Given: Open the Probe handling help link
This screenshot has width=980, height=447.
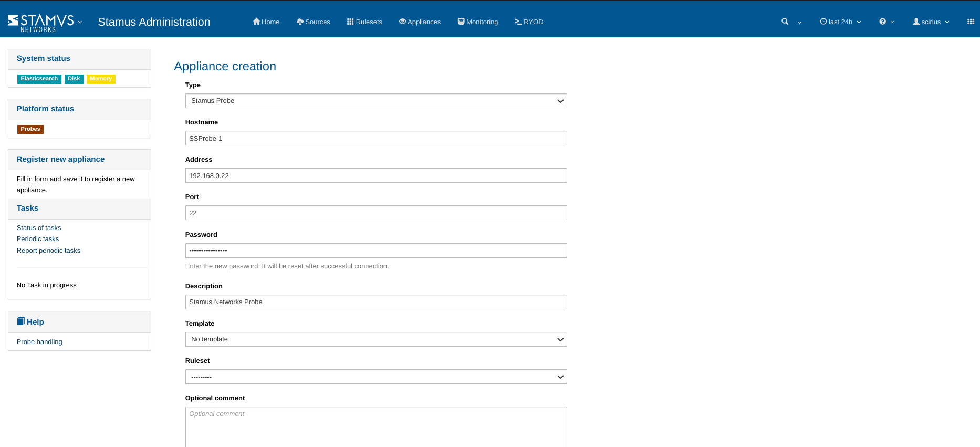Looking at the screenshot, I should click(x=39, y=342).
